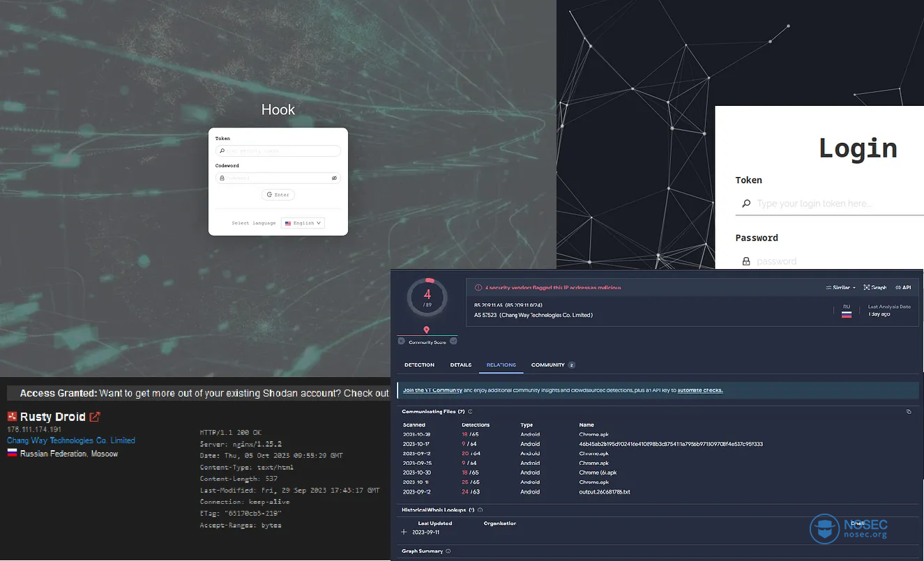Viewport: 924px width, 561px height.
Task: Click the Rusty Droid title in Shodan
Action: [x=52, y=417]
